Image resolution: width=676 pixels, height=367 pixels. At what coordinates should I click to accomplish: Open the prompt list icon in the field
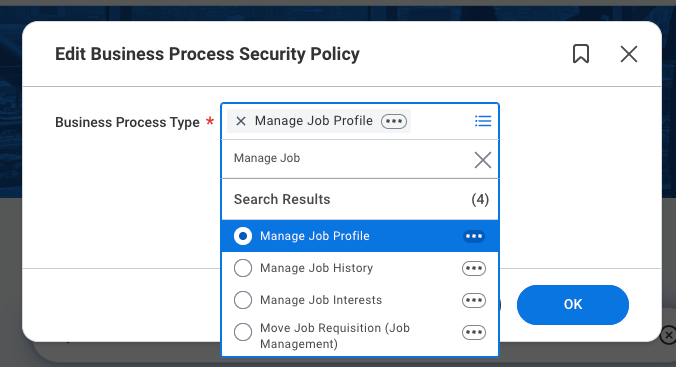(483, 121)
